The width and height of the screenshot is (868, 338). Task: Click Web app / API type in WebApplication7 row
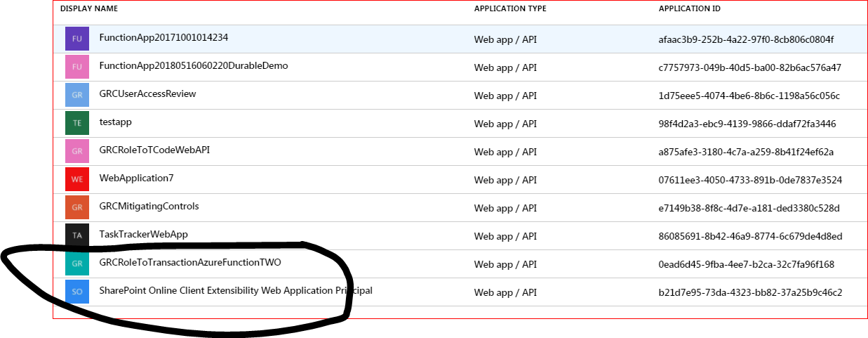click(505, 180)
